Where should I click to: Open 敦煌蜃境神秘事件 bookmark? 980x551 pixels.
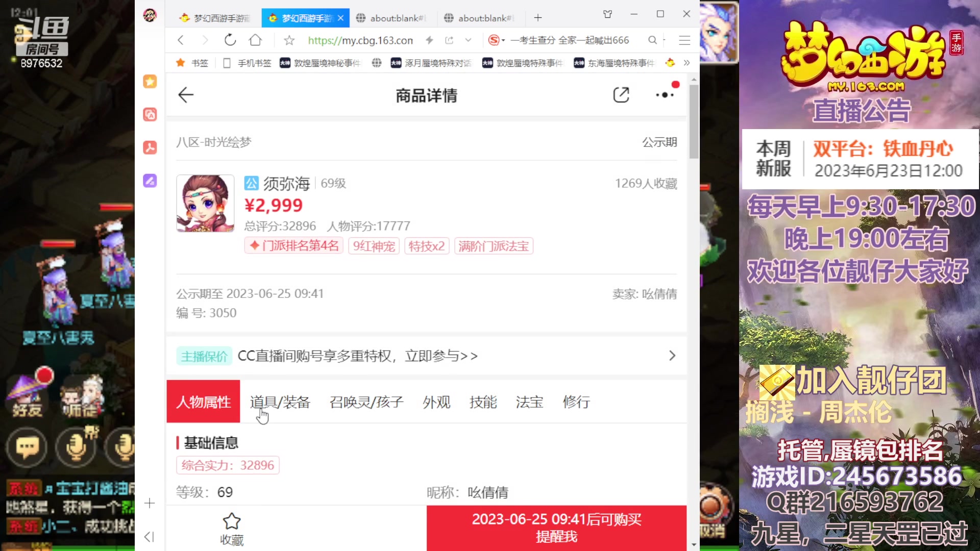320,63
